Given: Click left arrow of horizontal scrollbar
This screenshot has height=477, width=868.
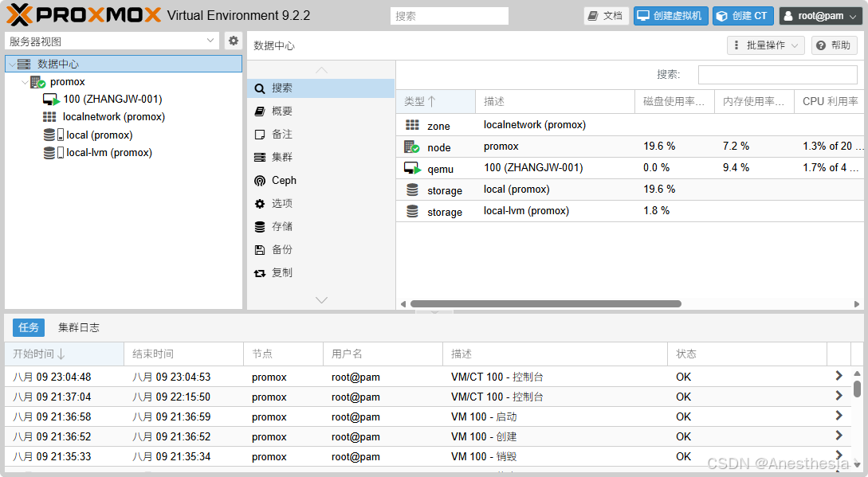Looking at the screenshot, I should [403, 303].
